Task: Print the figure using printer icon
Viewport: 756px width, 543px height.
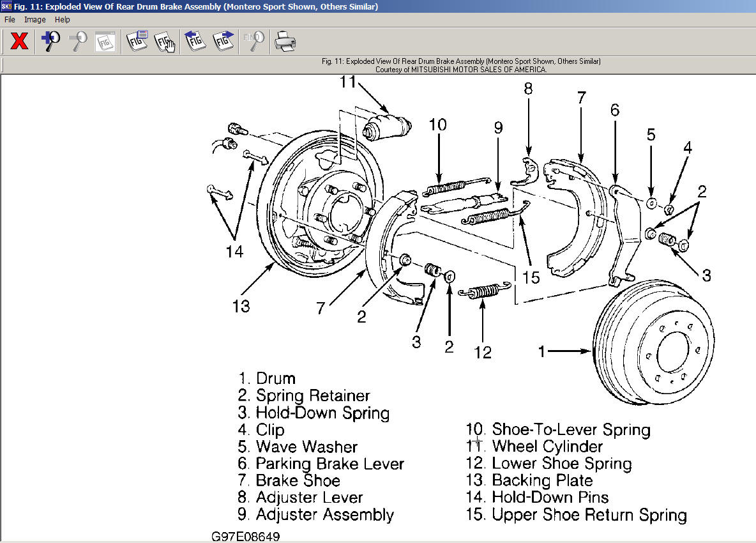Action: [285, 42]
